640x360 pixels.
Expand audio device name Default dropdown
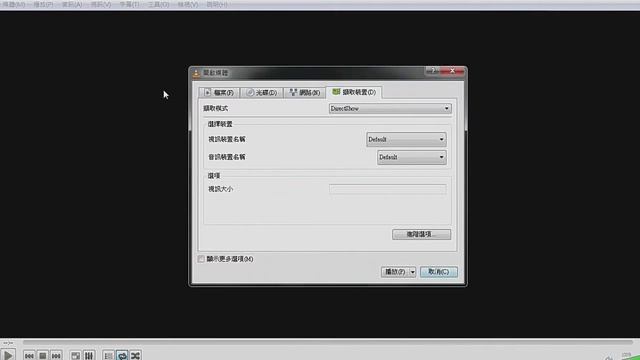(x=411, y=157)
